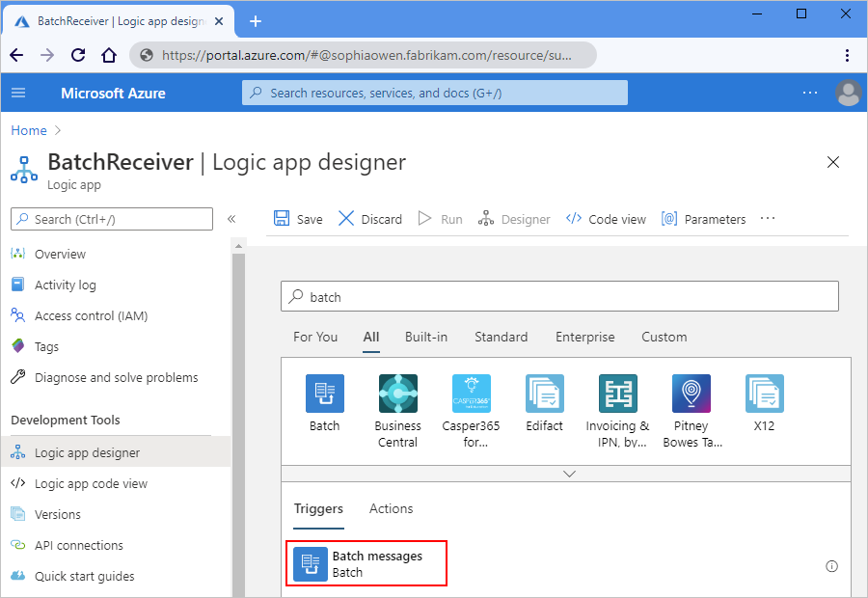This screenshot has width=868, height=598.
Task: Switch to the Actions tab
Action: pyautogui.click(x=391, y=508)
